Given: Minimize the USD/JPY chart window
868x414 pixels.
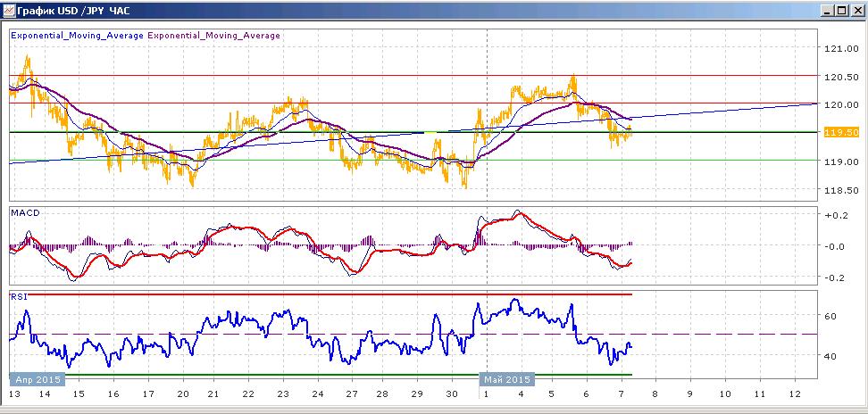Looking at the screenshot, I should (829, 10).
